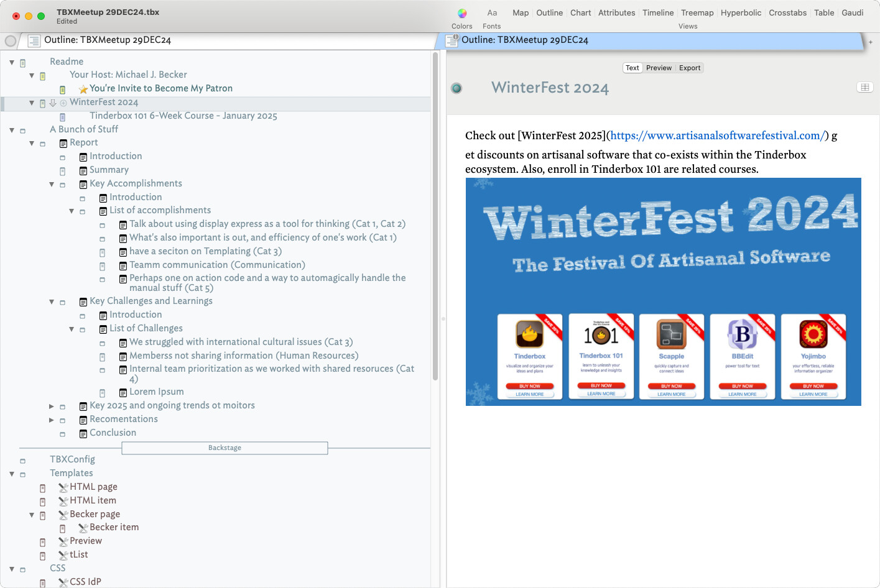Click the Tinderbox 101 icon in banner
Viewport: 880px width, 588px height.
[601, 334]
